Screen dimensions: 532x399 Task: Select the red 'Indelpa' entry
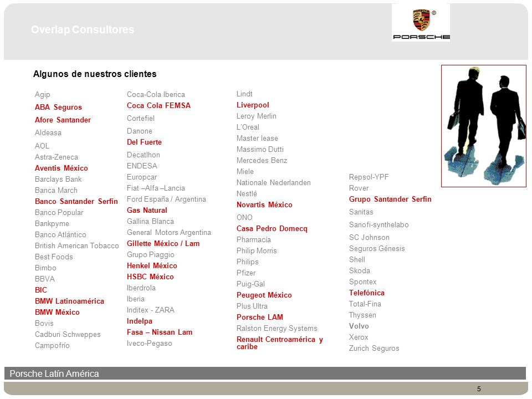tap(140, 321)
